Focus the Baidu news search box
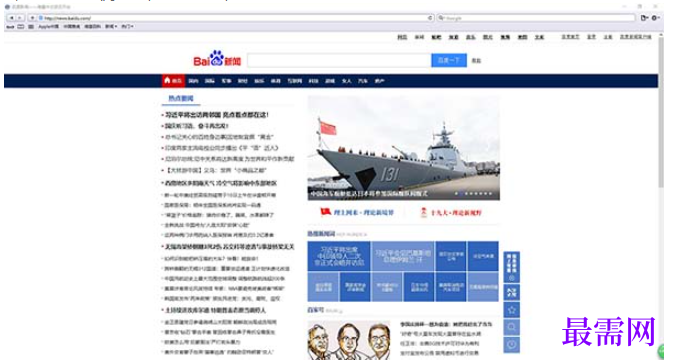The width and height of the screenshot is (674, 363). point(339,61)
